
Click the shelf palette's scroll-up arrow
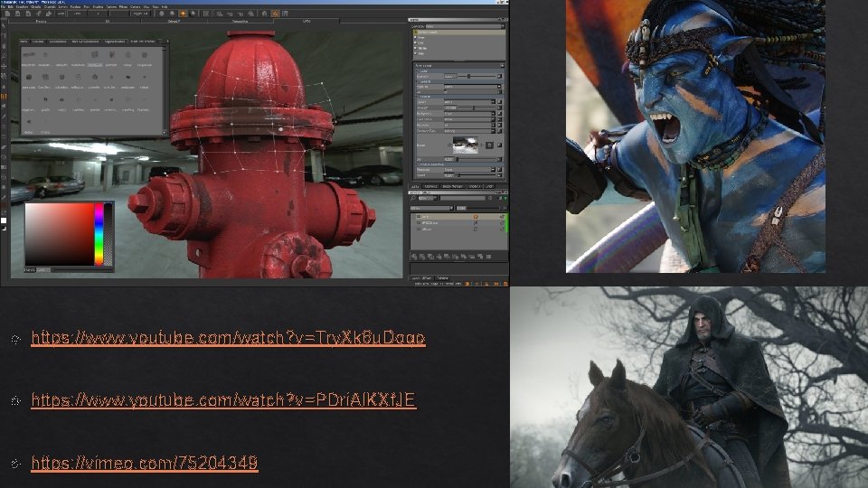point(165,49)
